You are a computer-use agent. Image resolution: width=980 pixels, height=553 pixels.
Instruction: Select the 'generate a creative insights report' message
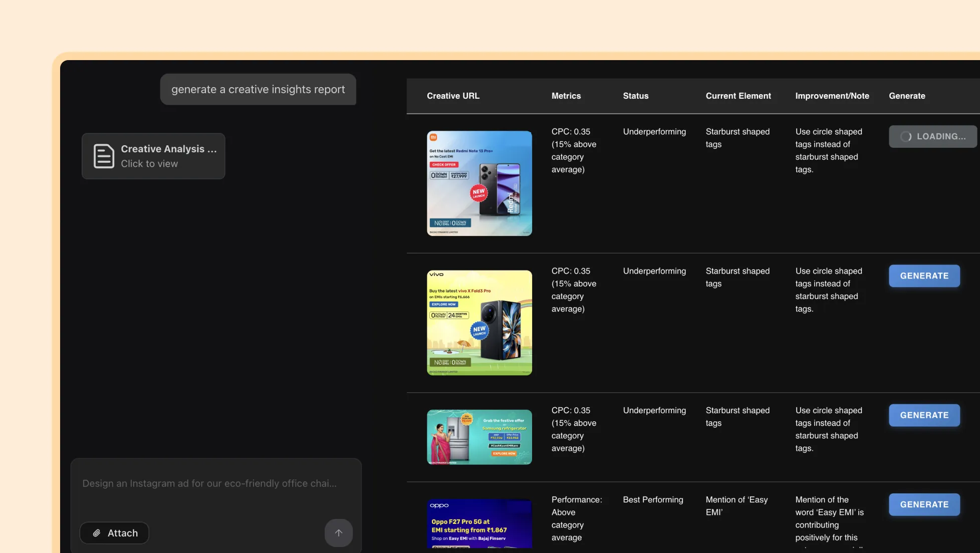258,89
